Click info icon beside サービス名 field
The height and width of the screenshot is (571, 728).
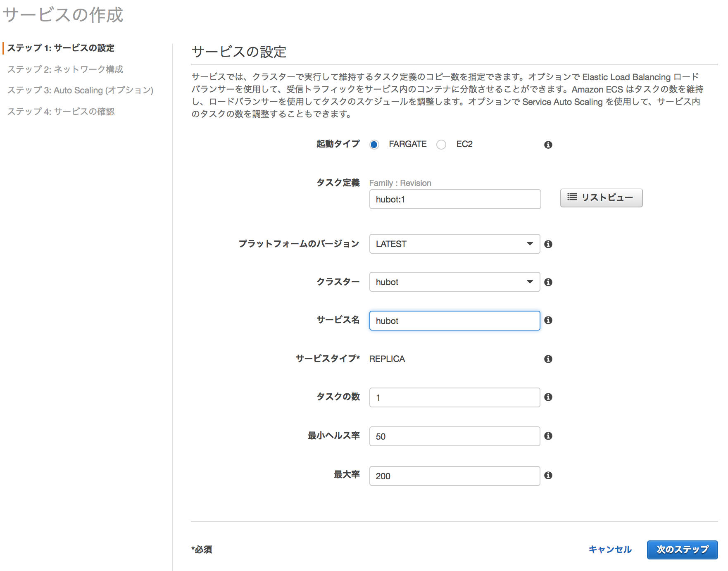click(548, 320)
